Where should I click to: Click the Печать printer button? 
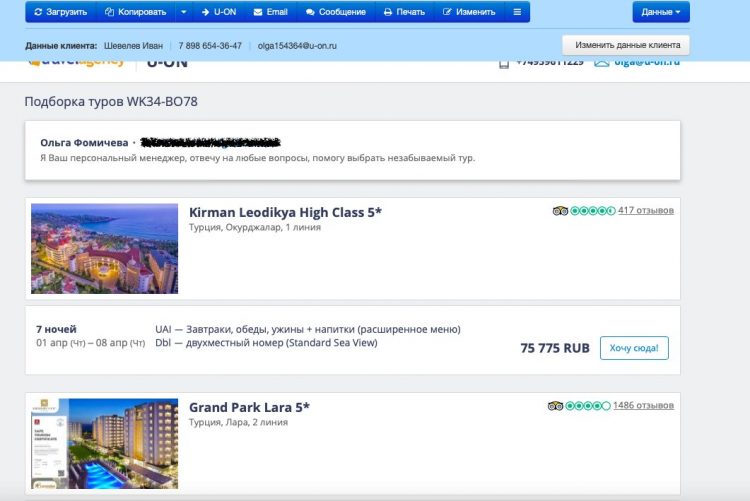tap(404, 12)
